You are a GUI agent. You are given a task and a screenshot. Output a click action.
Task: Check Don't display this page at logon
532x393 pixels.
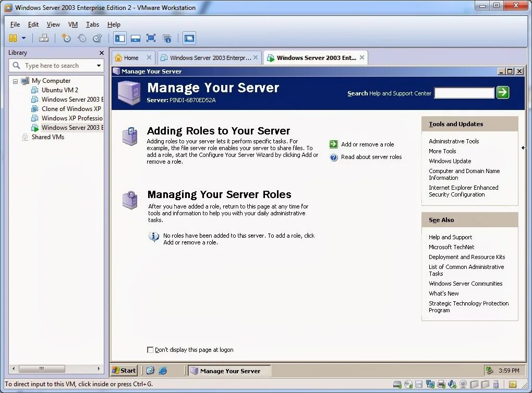point(150,350)
